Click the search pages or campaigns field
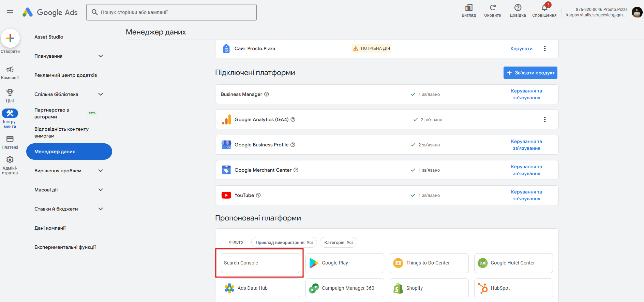 pos(171,12)
